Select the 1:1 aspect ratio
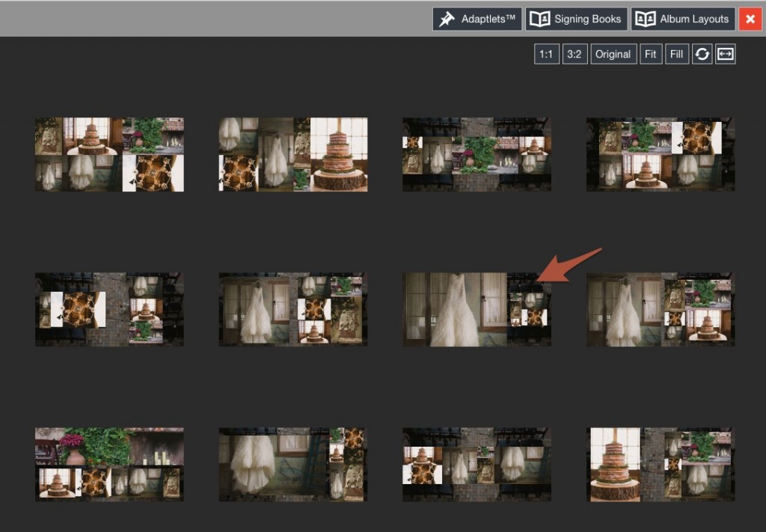Viewport: 766px width, 532px height. tap(546, 54)
